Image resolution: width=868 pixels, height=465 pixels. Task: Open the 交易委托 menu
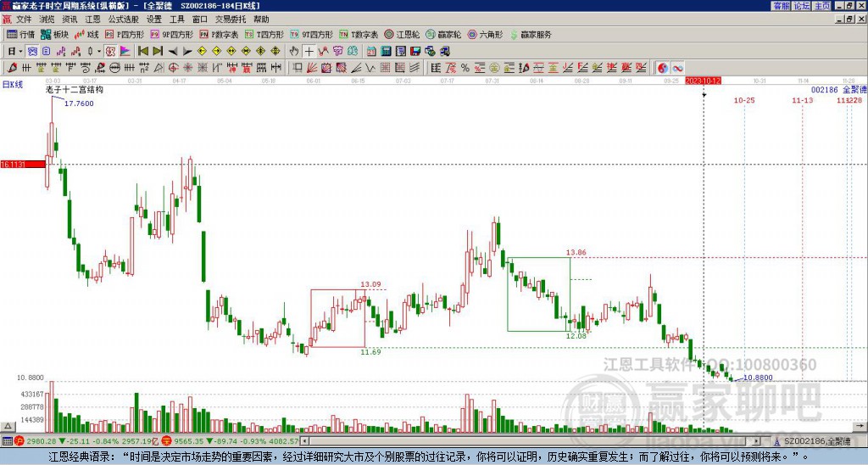pos(231,20)
